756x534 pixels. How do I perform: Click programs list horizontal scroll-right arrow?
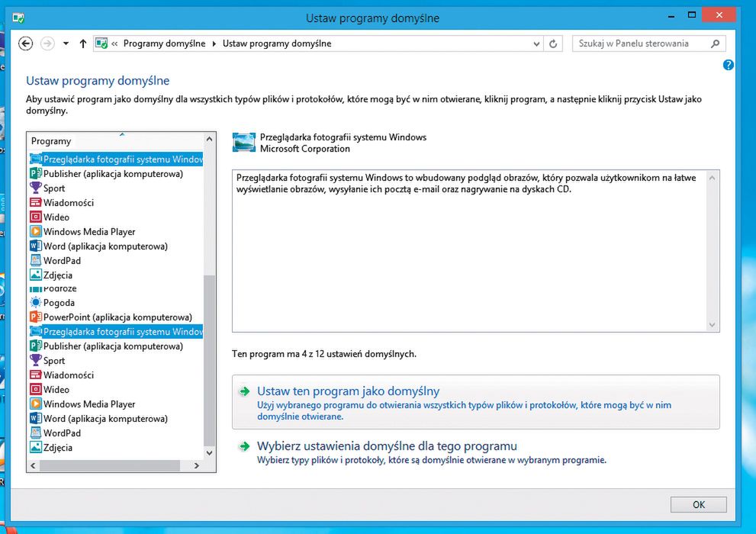(197, 465)
